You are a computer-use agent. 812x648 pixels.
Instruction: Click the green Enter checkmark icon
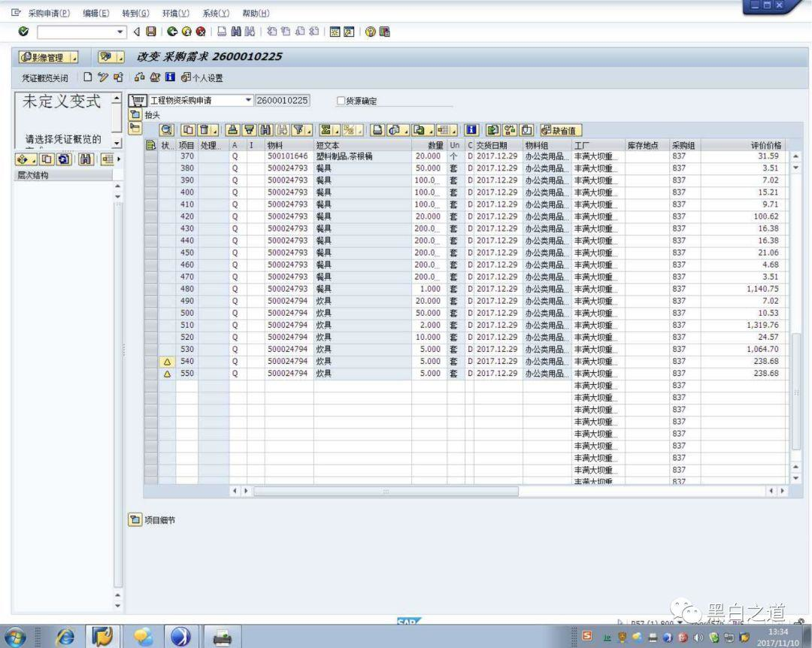[x=23, y=32]
